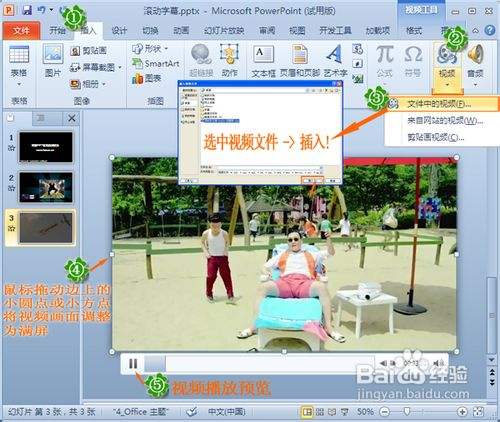Click the video playback progress bar

coord(259,363)
